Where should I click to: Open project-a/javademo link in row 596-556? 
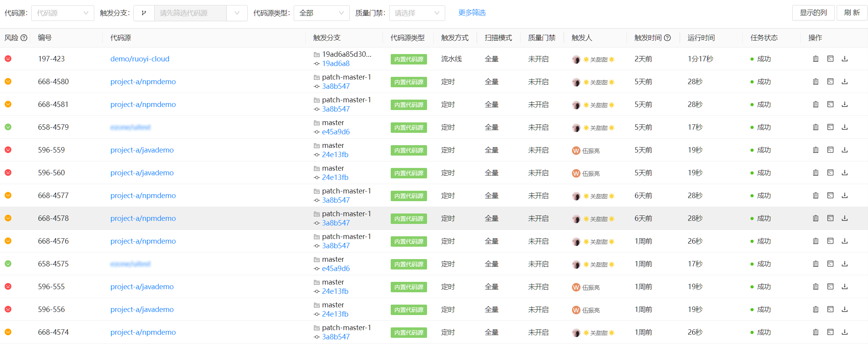click(x=142, y=309)
